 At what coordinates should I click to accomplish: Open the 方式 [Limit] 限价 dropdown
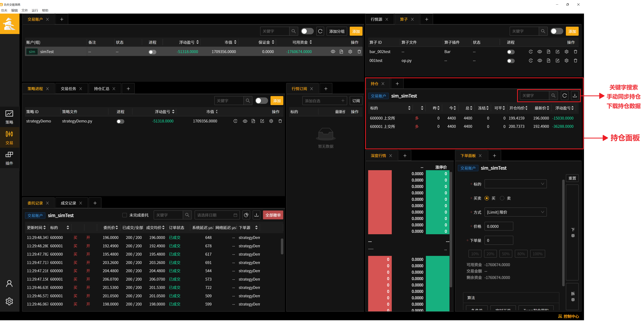tap(515, 212)
